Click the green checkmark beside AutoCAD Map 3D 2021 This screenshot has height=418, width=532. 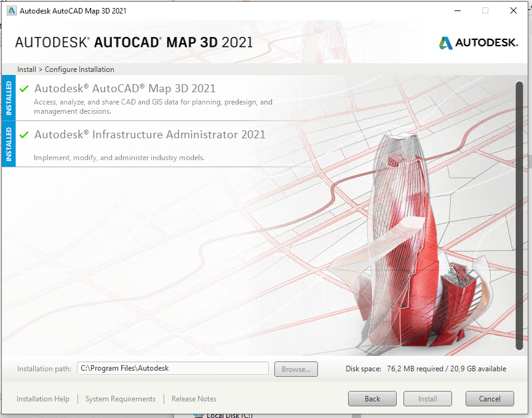tap(24, 89)
